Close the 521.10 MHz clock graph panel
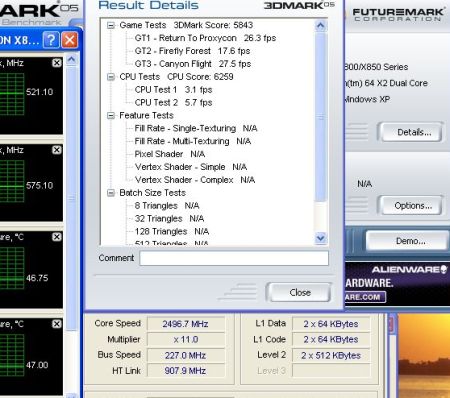450x398 pixels. click(57, 63)
